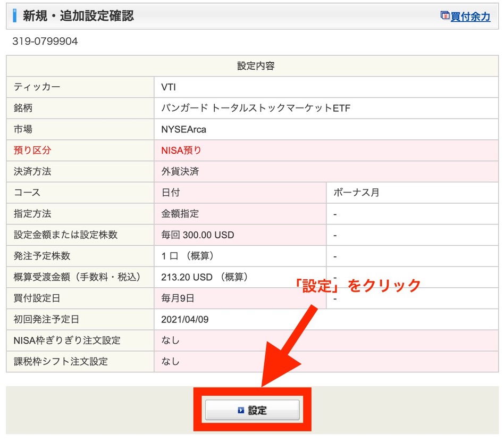
Task: Click the 初回発注予定日 label
Action: click(x=46, y=319)
